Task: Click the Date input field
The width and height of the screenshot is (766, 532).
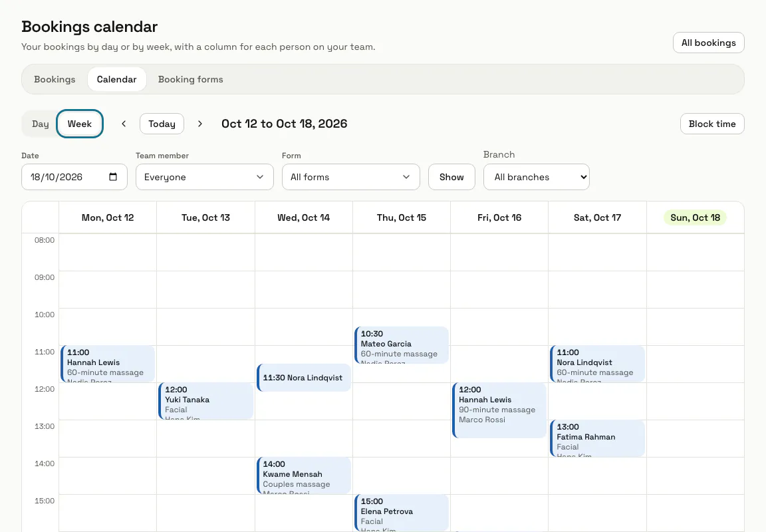Action: pos(74,177)
